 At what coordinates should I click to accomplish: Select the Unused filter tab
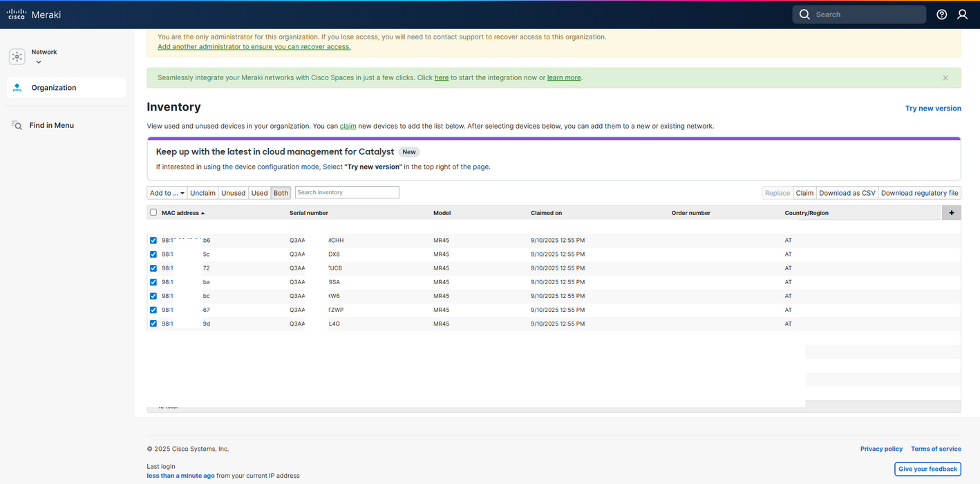pyautogui.click(x=233, y=193)
